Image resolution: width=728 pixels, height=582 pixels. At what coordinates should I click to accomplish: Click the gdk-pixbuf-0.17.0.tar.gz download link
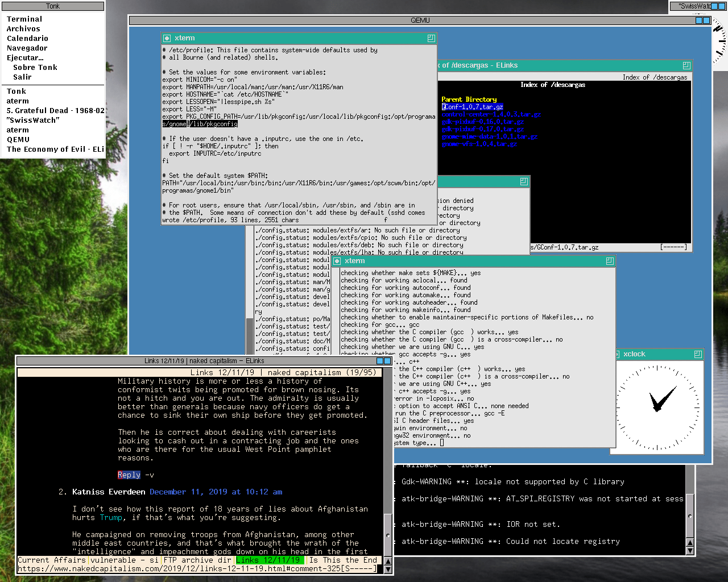click(482, 129)
